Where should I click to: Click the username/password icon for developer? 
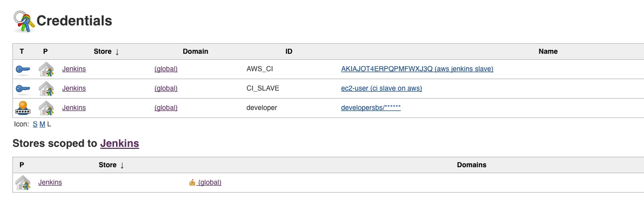23,108
